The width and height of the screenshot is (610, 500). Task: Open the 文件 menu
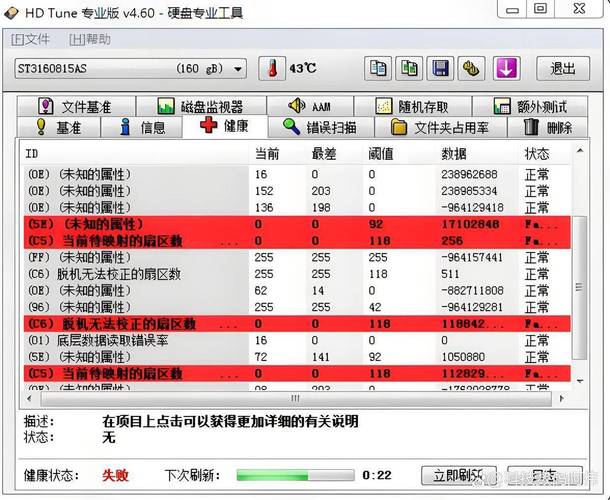30,39
